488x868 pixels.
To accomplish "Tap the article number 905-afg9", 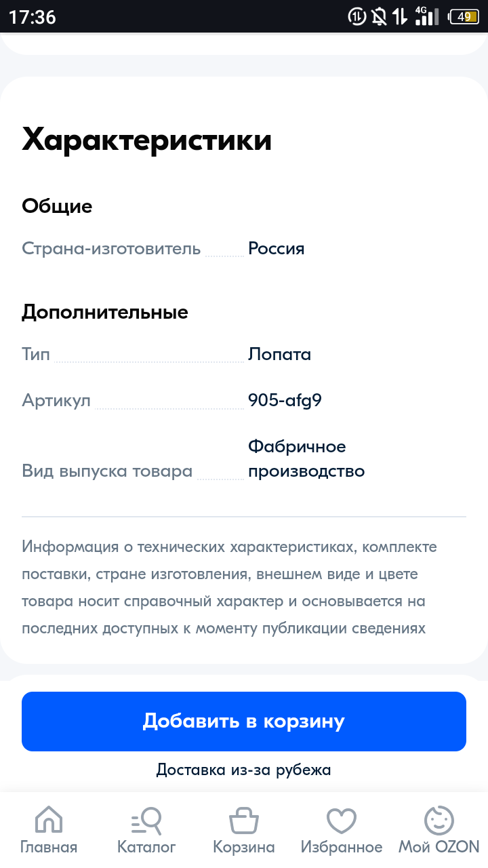I will 285,400.
